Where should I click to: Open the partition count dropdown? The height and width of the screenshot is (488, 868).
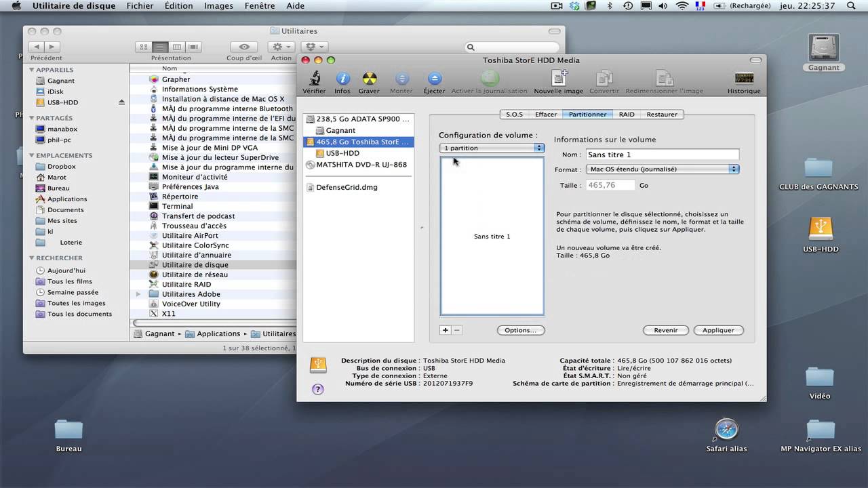coord(492,148)
